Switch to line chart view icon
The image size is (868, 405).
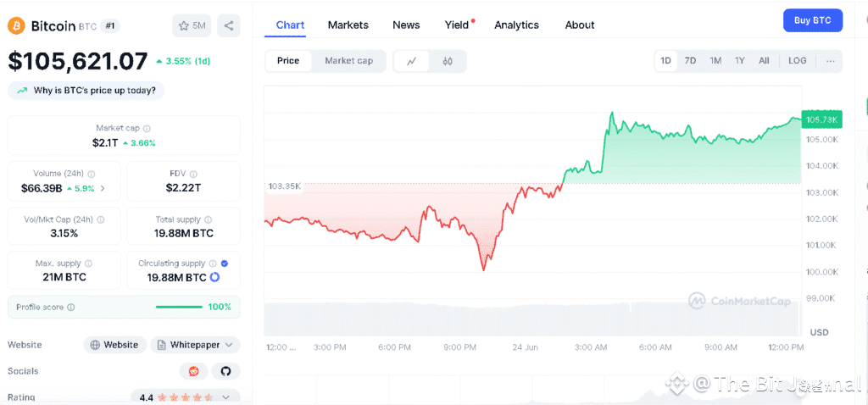(411, 61)
